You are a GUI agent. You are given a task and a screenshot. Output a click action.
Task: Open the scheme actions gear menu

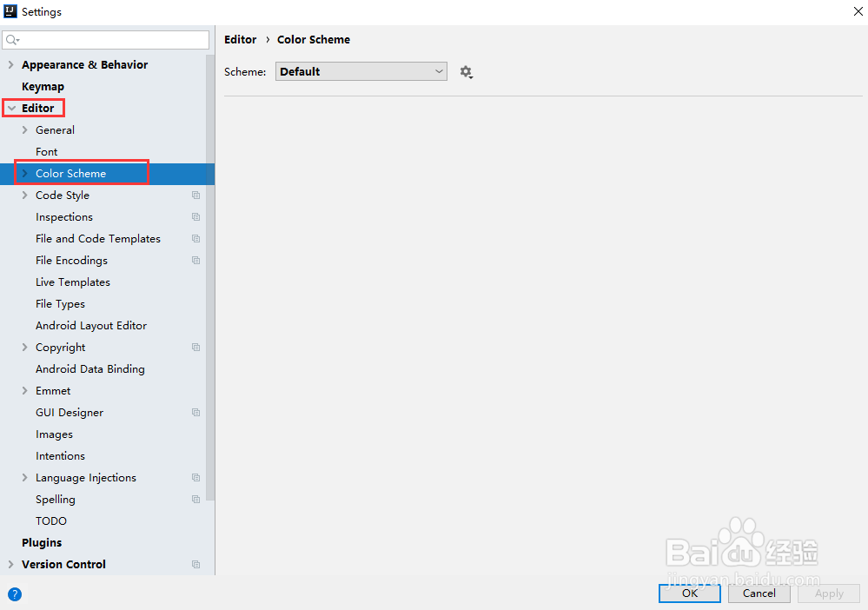[x=467, y=72]
